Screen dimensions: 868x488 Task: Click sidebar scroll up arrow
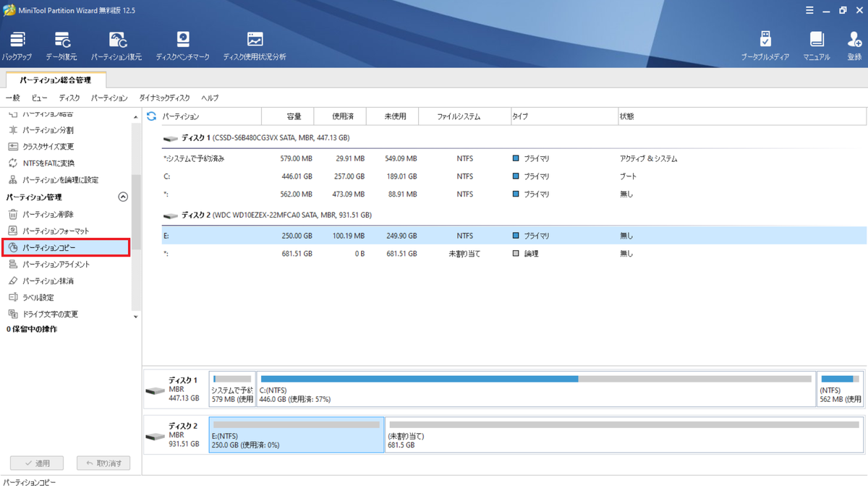point(136,116)
